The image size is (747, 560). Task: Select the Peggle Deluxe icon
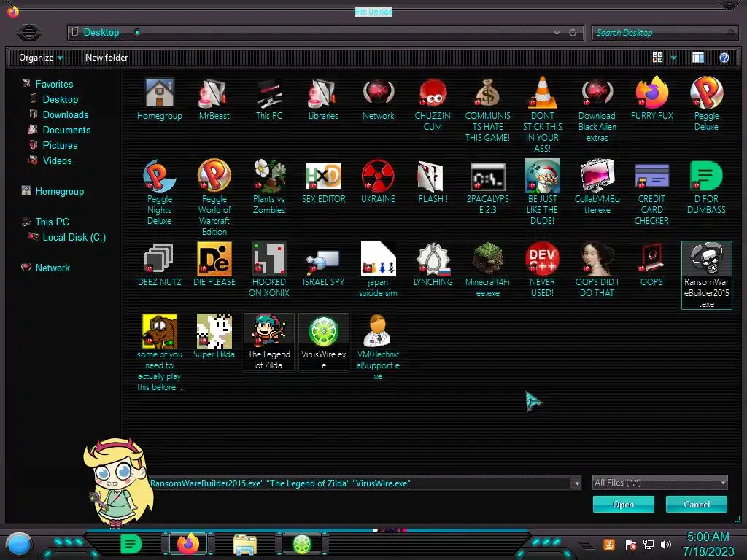(x=706, y=104)
